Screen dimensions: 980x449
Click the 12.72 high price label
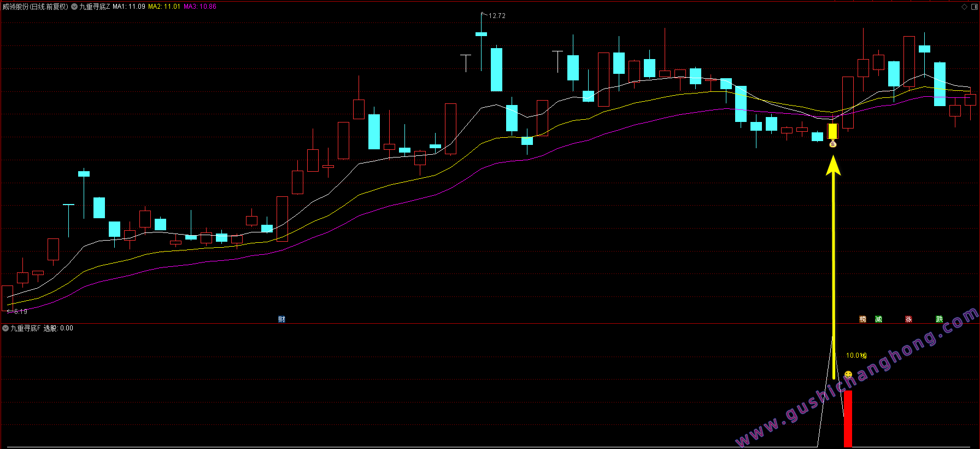[x=497, y=16]
